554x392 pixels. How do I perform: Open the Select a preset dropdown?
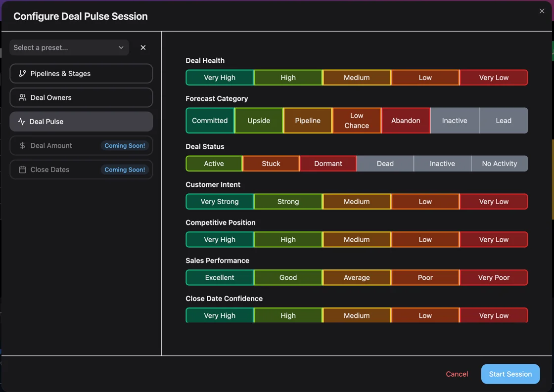click(x=69, y=47)
